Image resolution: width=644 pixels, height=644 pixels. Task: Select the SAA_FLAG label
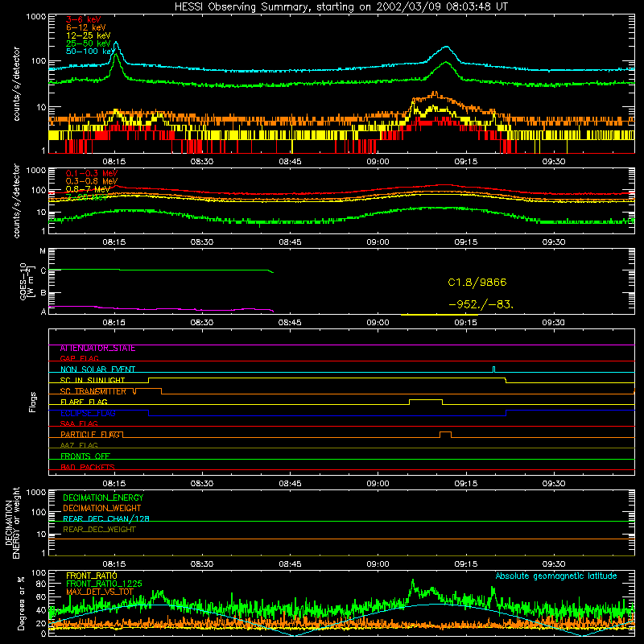(x=79, y=424)
